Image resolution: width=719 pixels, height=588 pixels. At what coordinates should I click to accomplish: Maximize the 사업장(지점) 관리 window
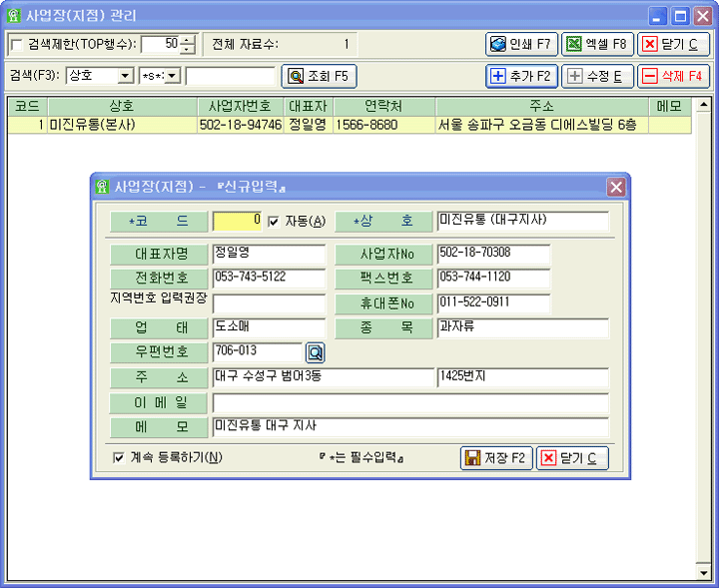[680, 17]
